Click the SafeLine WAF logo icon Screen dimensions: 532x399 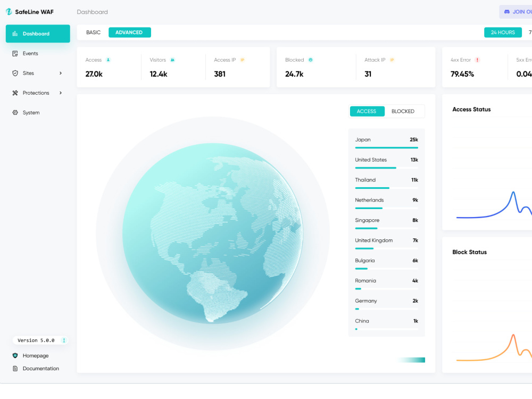[9, 12]
